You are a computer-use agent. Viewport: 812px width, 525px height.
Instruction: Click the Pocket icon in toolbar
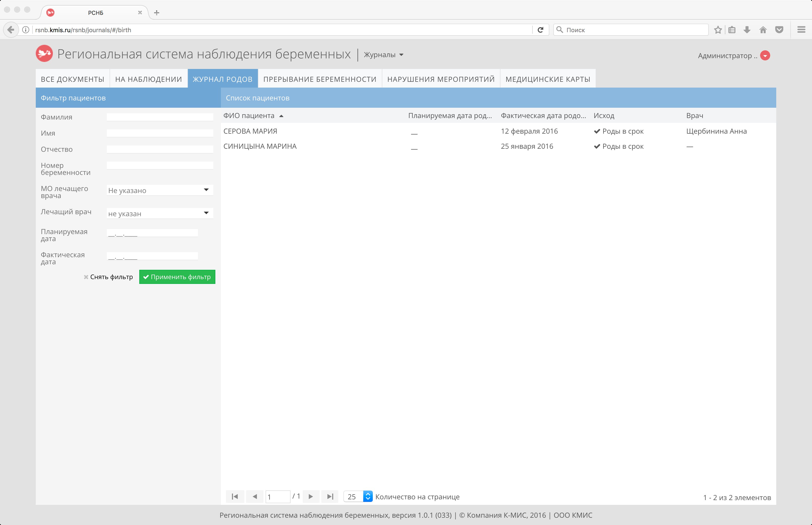[779, 30]
